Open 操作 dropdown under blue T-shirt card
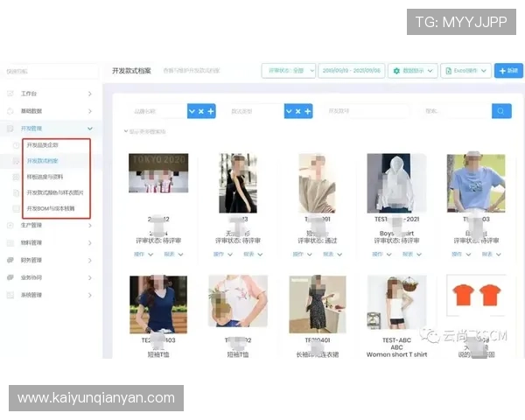Screen dimensions: 525x420 pos(461,255)
